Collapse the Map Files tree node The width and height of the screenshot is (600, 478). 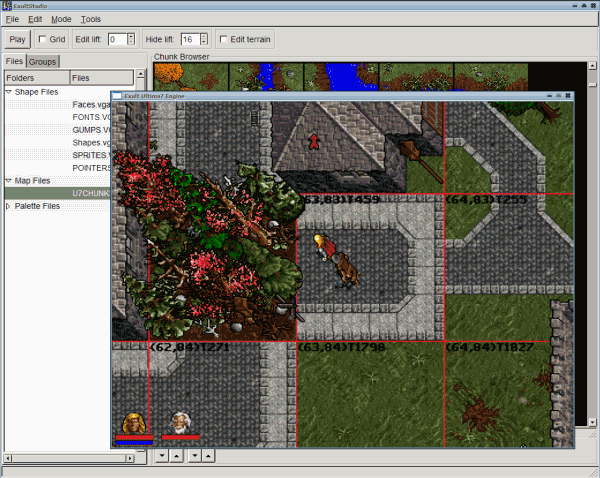pyautogui.click(x=9, y=181)
